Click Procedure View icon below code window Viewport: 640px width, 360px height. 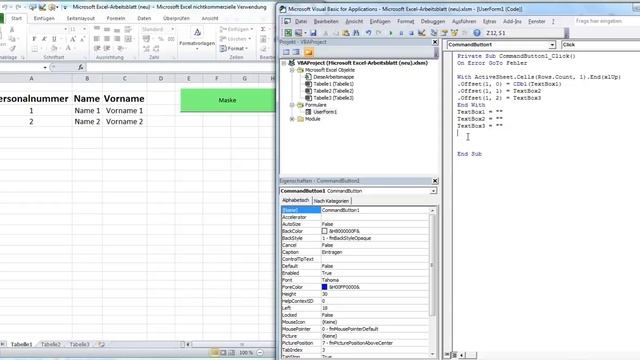click(x=448, y=355)
